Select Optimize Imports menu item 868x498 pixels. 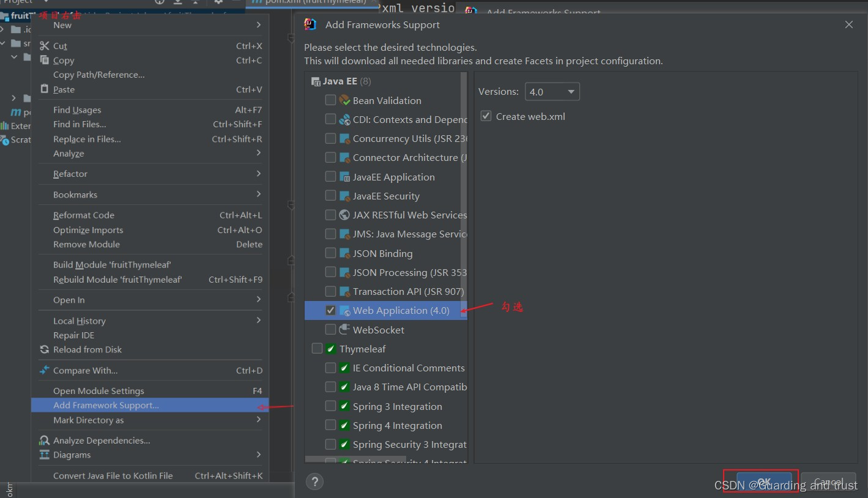point(150,230)
